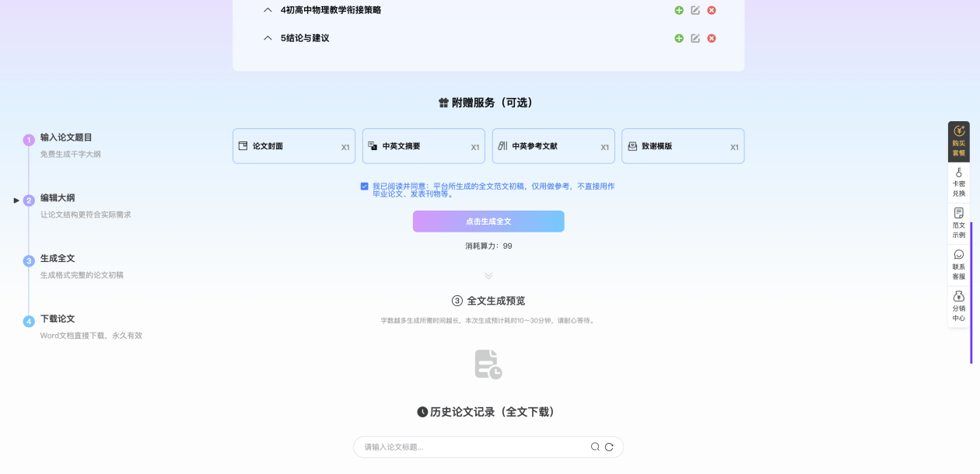Remove the 5结论与建议 chapter
This screenshot has width=980, height=474.
pos(712,38)
